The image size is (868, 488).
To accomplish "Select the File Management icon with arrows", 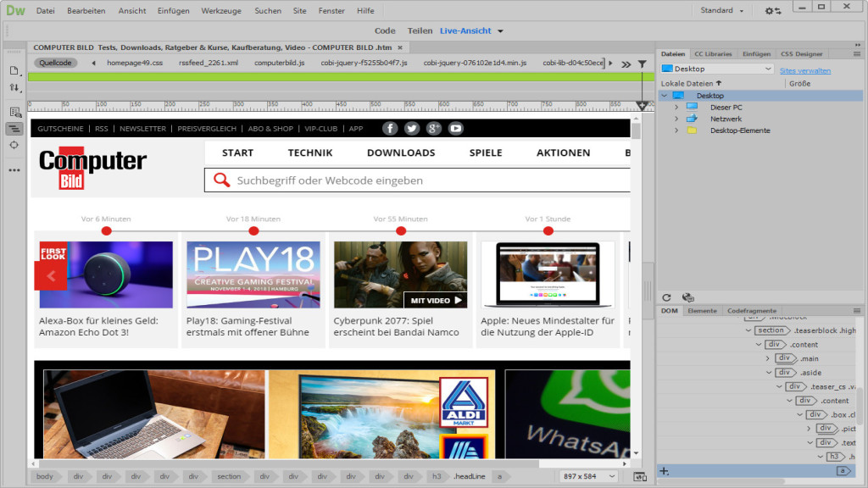I will [x=14, y=87].
